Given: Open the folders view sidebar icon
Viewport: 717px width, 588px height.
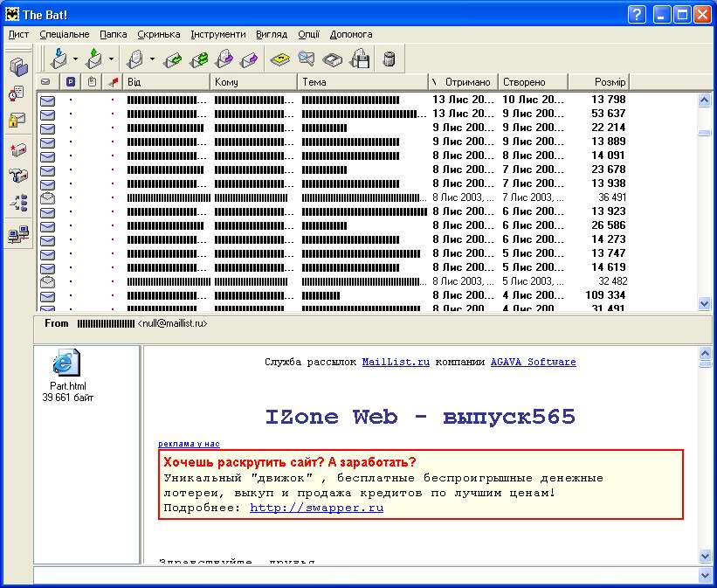Looking at the screenshot, I should click(x=18, y=66).
